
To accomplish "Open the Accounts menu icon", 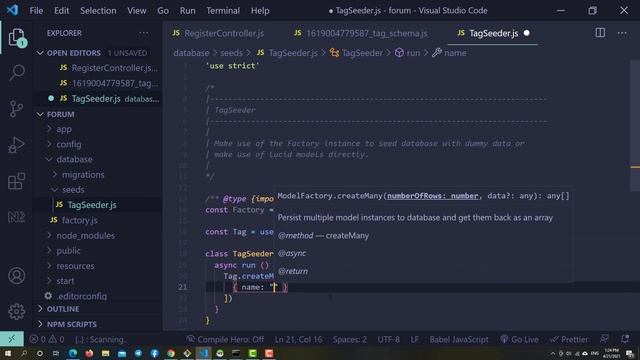I will tap(16, 276).
